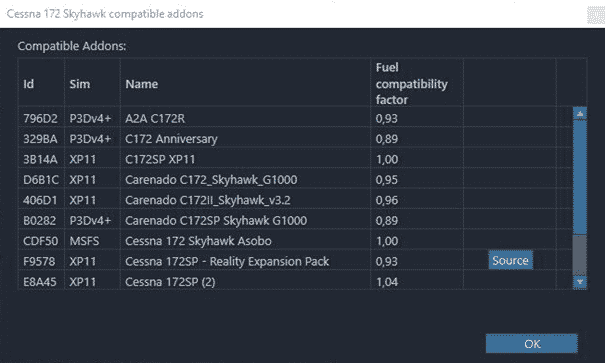The height and width of the screenshot is (363, 605).
Task: Click P3Dv4+ sim cell in B0282 row
Action: click(x=90, y=221)
